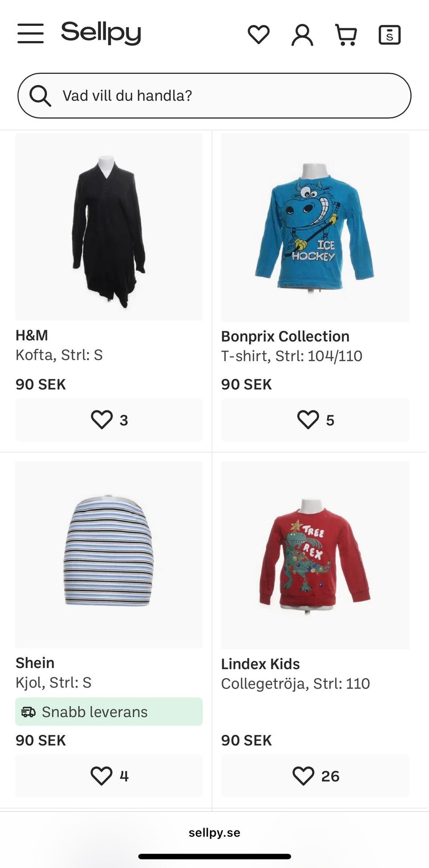Screen dimensions: 429x868
Task: Go to the Sellpy home logo
Action: 101,33
